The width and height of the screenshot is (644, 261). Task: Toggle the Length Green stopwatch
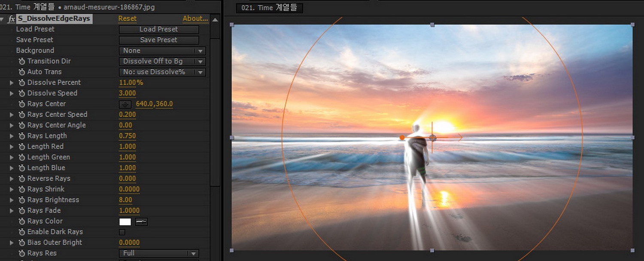point(21,157)
